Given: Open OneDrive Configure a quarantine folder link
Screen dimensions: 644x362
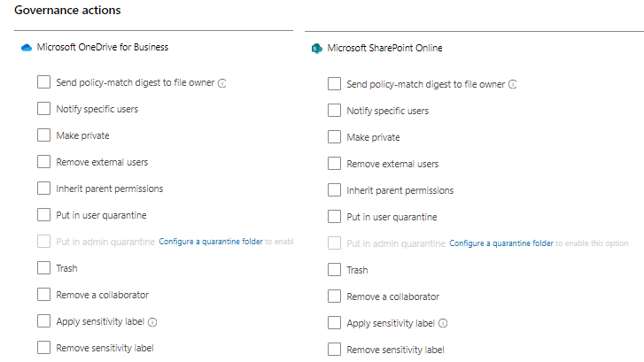Looking at the screenshot, I should [211, 242].
